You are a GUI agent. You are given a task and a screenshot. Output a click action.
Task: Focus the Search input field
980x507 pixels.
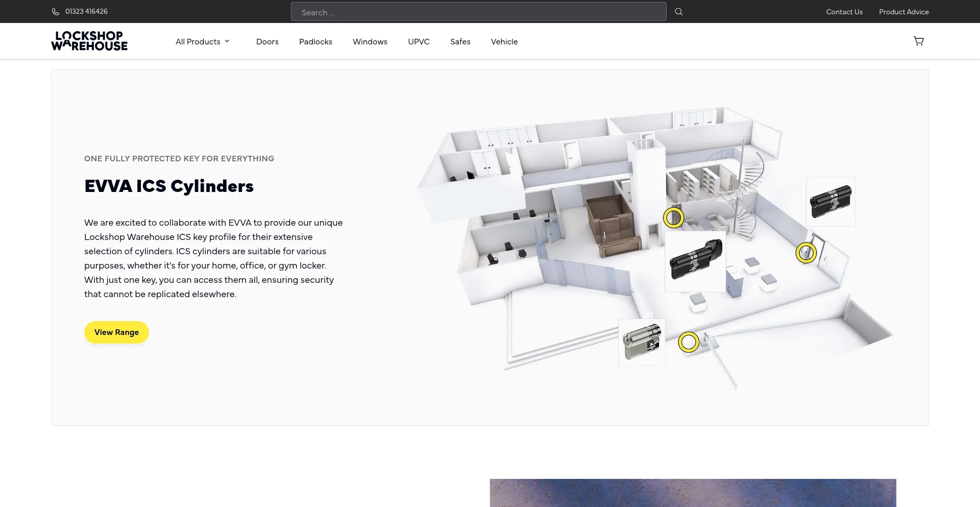click(x=478, y=12)
